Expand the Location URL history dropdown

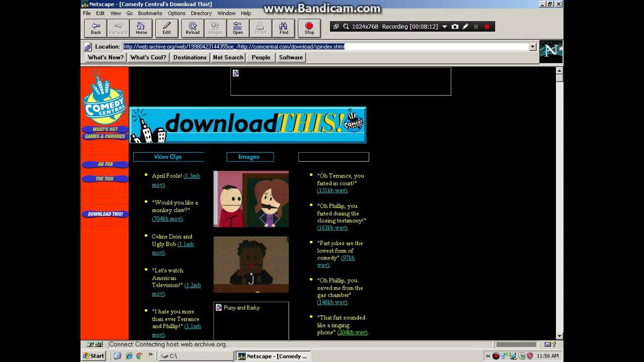[532, 47]
